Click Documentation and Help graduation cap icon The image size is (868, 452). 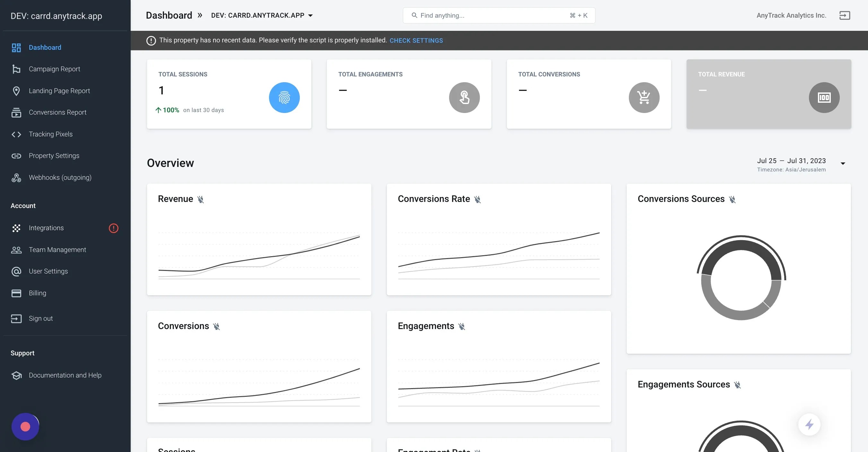pyautogui.click(x=16, y=375)
